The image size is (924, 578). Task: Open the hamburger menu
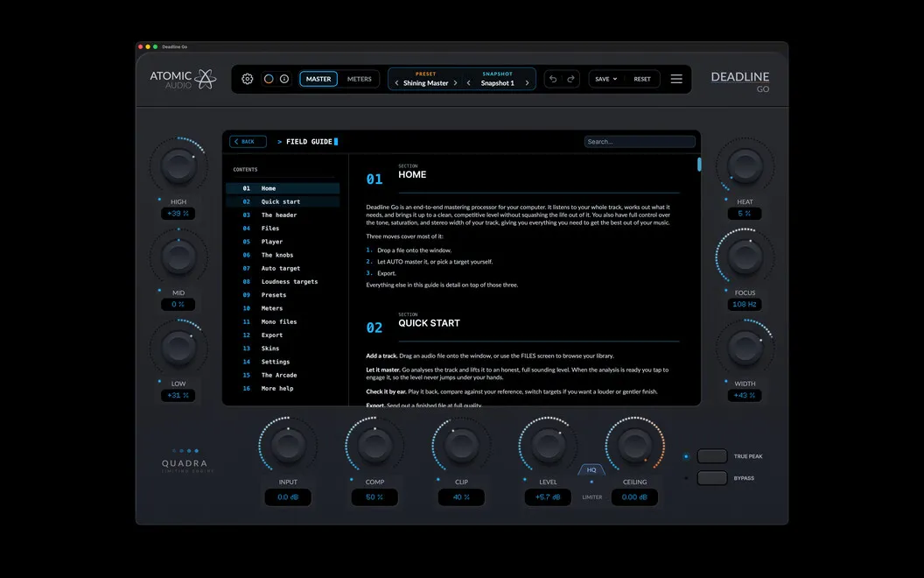[676, 79]
